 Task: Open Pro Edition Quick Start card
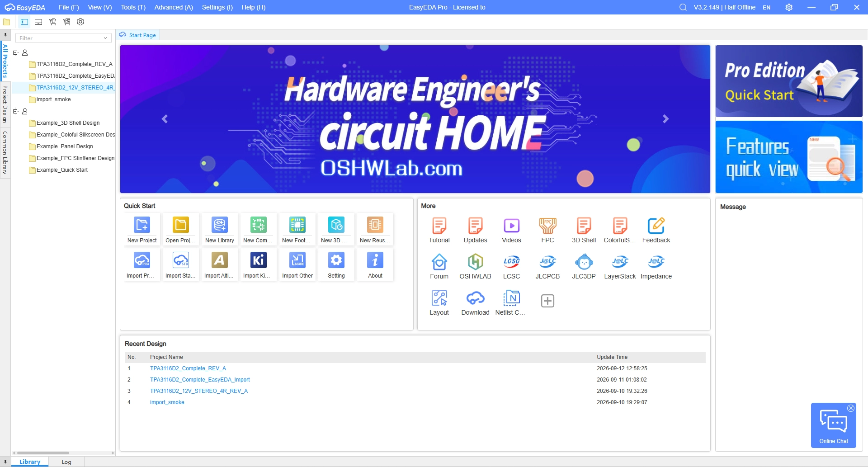[x=789, y=81]
